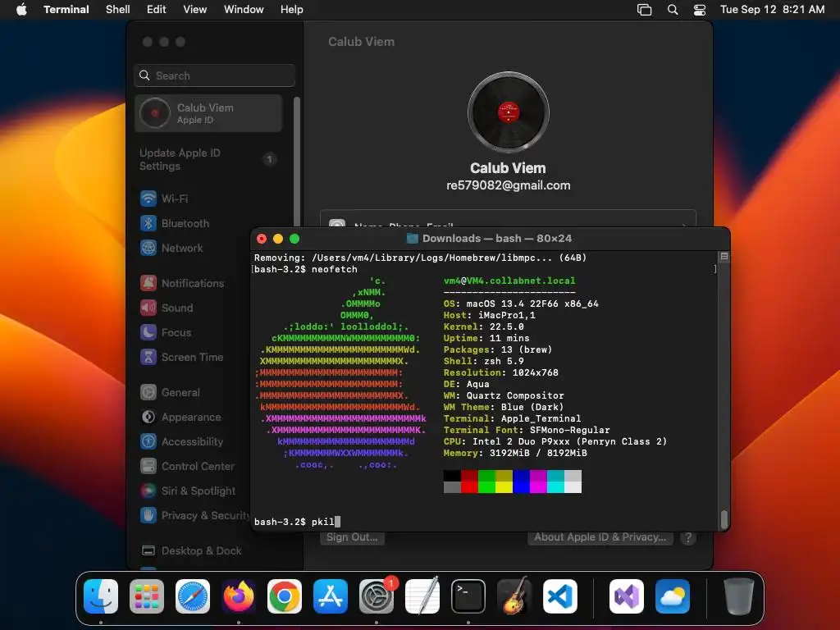Open the Edit menu
Viewport: 840px width, 630px height.
157,9
